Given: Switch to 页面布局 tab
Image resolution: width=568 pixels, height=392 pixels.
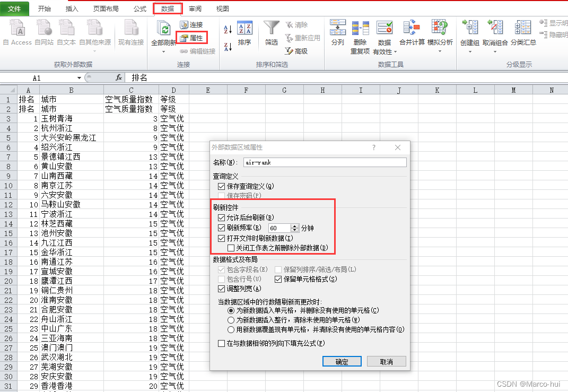Looking at the screenshot, I should pyautogui.click(x=106, y=8).
